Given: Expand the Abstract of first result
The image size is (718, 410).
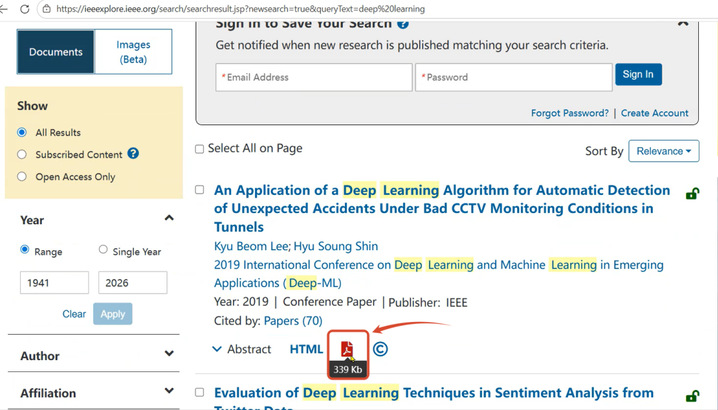Looking at the screenshot, I should coord(241,349).
